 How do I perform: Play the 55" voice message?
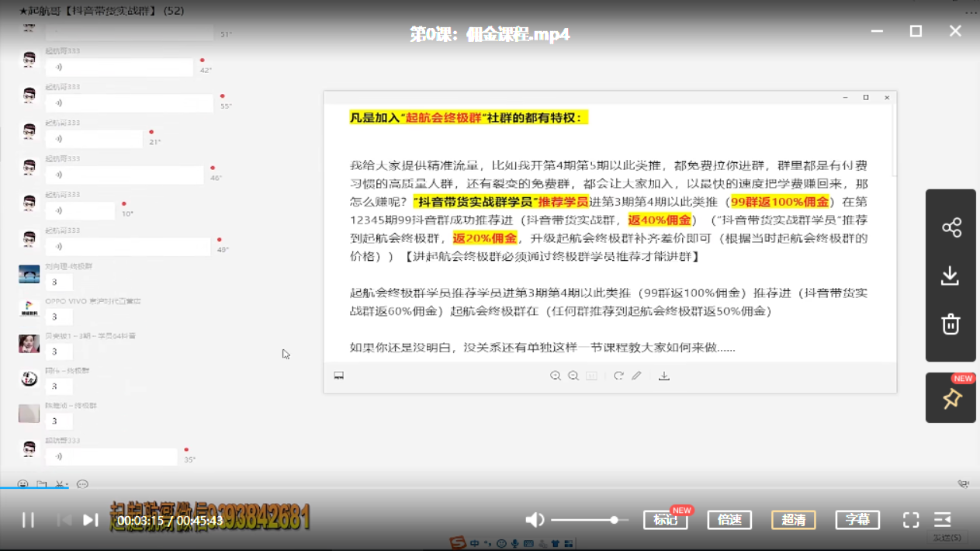point(129,103)
